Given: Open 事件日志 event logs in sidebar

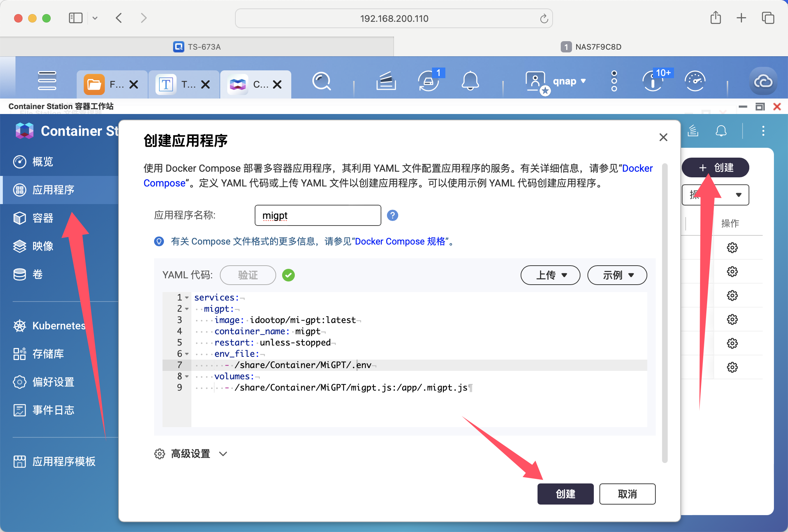Looking at the screenshot, I should pos(59,410).
